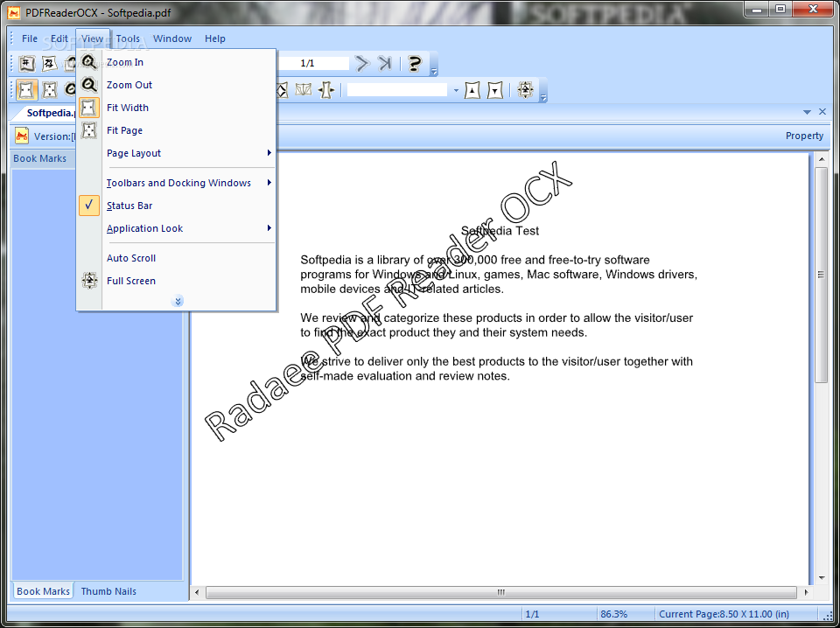Open the Edit menu
Image resolution: width=840 pixels, height=628 pixels.
(59, 38)
